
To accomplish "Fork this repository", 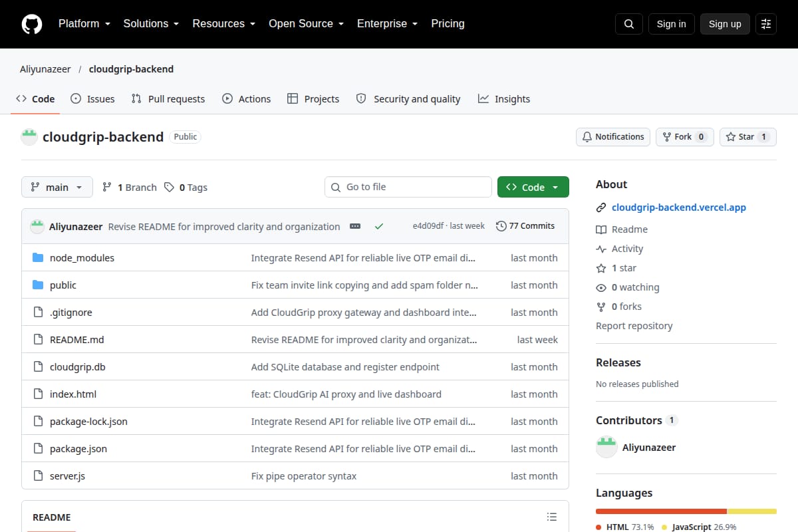I will pyautogui.click(x=685, y=137).
